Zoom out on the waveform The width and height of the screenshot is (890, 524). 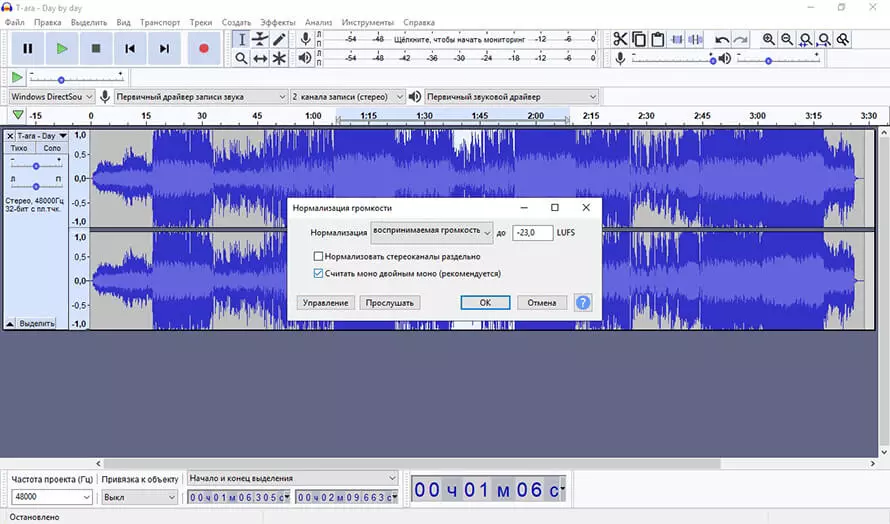pyautogui.click(x=787, y=39)
